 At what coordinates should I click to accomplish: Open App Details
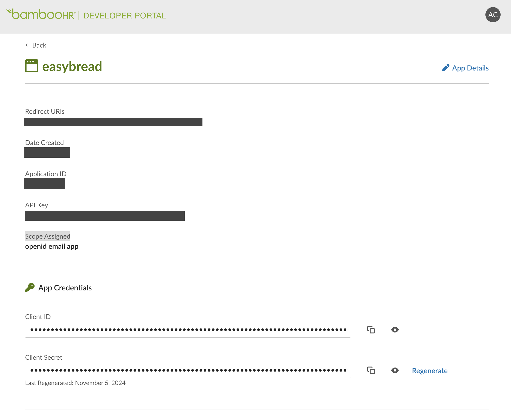tap(470, 68)
